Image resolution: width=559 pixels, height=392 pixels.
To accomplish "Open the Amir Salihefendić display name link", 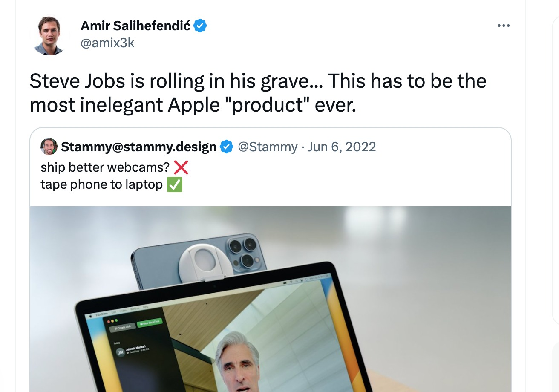I will [x=135, y=26].
